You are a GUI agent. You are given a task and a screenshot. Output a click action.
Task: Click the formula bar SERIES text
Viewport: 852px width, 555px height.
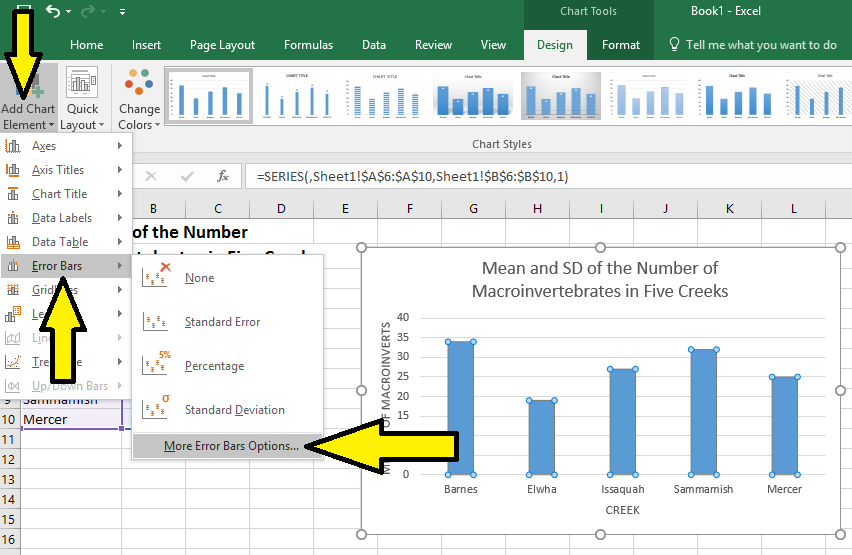point(412,176)
